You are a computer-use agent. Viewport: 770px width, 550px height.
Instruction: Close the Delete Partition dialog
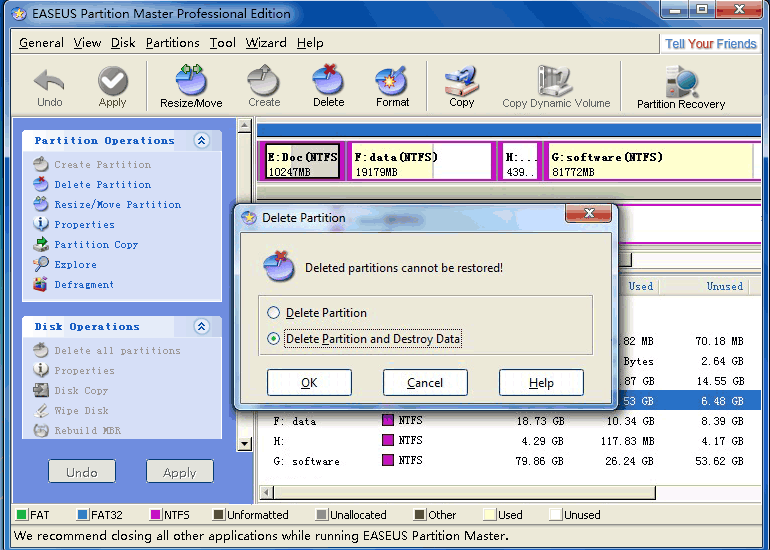click(589, 213)
